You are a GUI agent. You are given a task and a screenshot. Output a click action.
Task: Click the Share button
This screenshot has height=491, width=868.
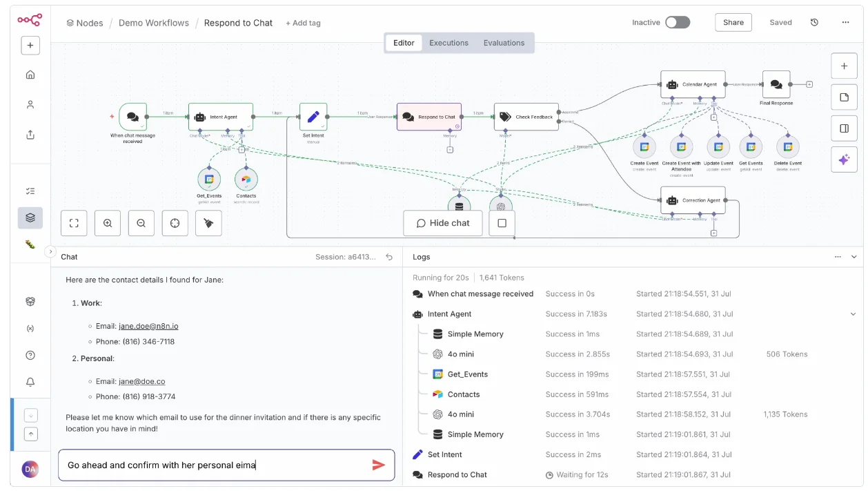(733, 23)
